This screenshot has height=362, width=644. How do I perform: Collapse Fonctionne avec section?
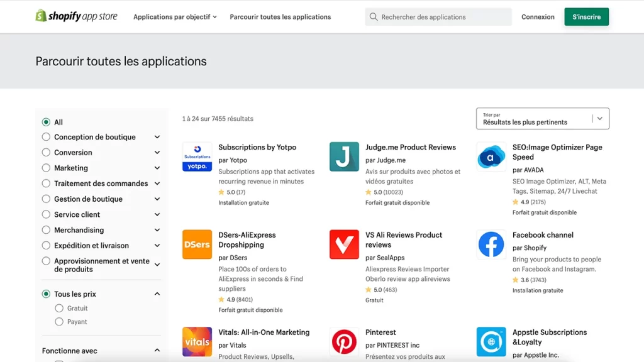pos(157,351)
